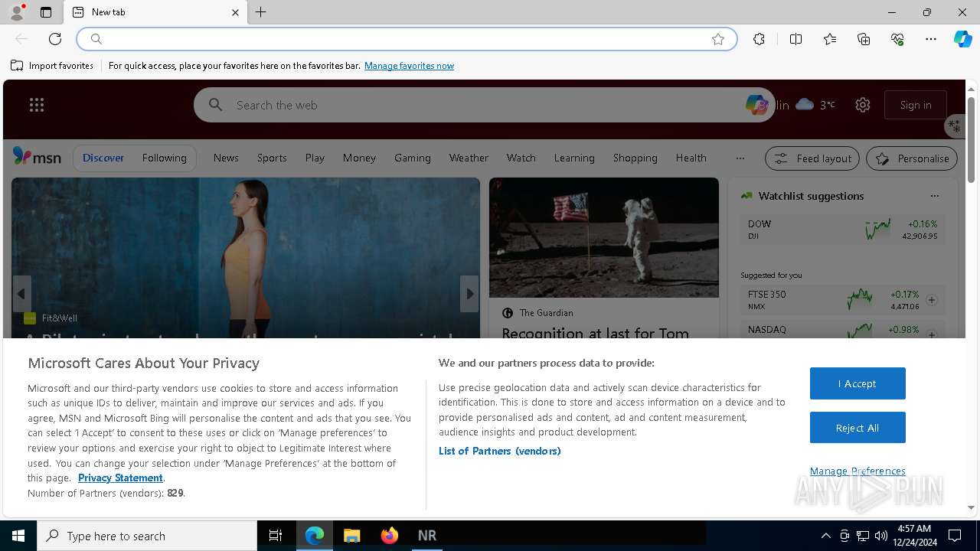Open Manage favorites now link

[409, 66]
